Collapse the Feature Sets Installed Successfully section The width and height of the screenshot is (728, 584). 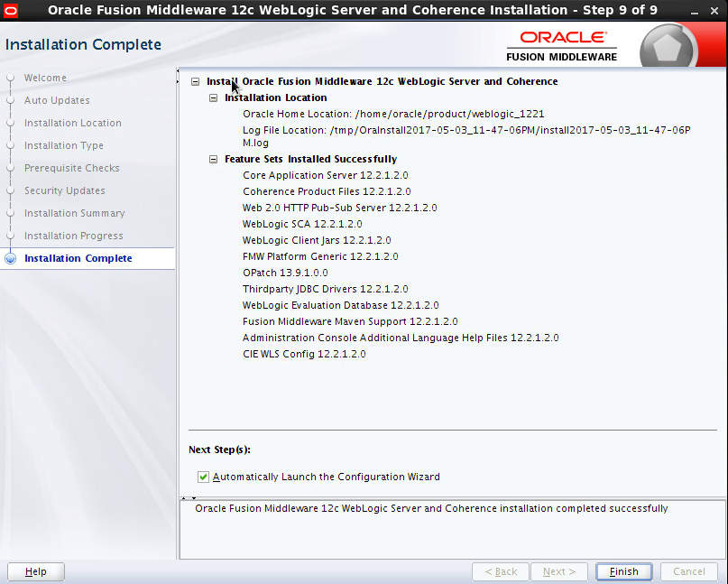point(214,159)
